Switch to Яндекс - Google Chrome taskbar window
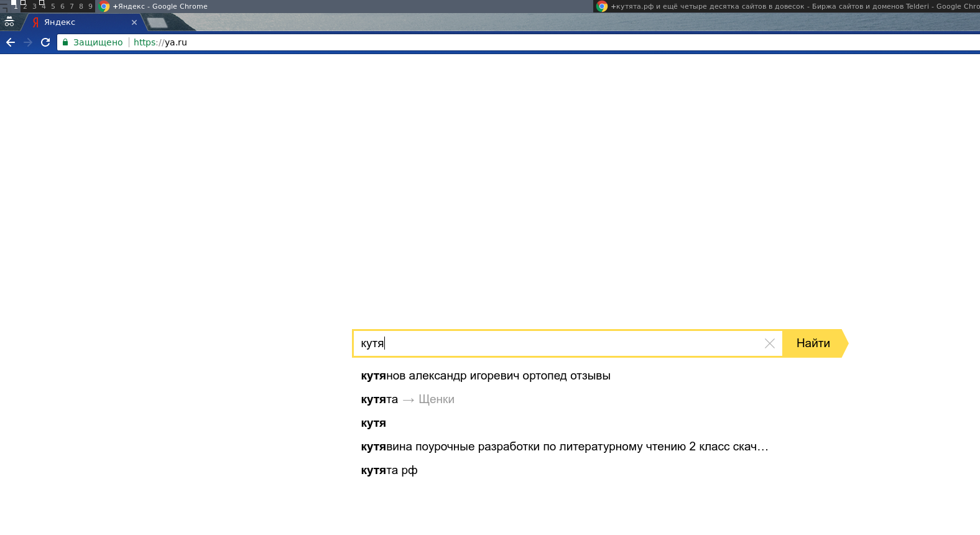 (344, 6)
